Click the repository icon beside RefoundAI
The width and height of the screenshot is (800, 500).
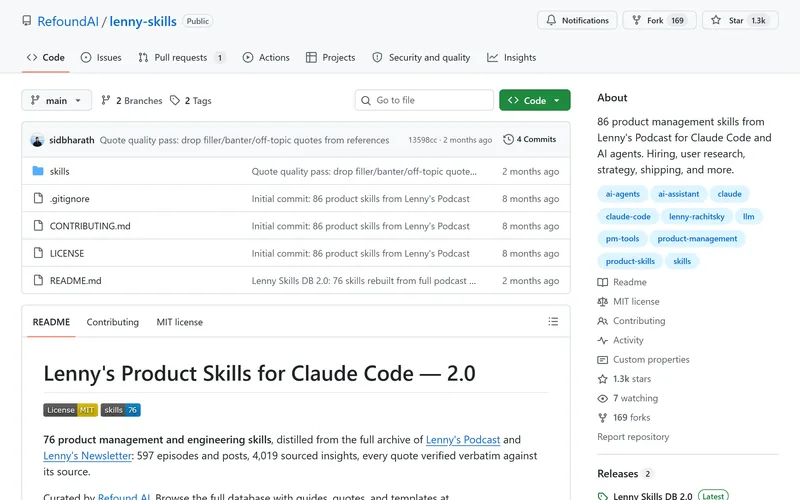coord(27,20)
